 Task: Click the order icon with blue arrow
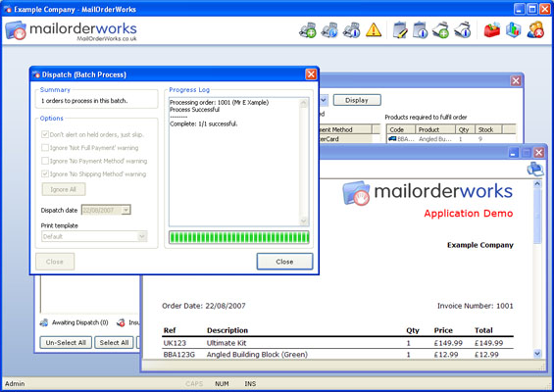tap(329, 30)
